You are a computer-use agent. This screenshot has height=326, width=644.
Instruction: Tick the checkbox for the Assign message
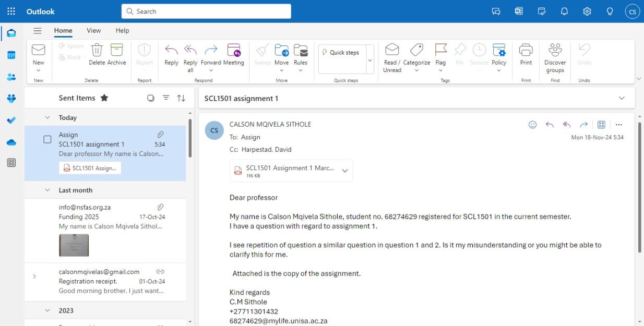point(47,139)
